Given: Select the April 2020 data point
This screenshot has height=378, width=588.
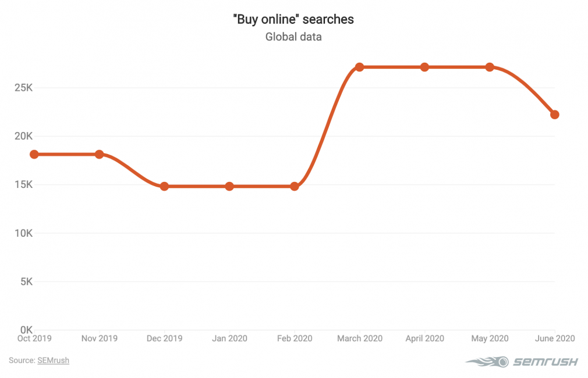Looking at the screenshot, I should [424, 67].
